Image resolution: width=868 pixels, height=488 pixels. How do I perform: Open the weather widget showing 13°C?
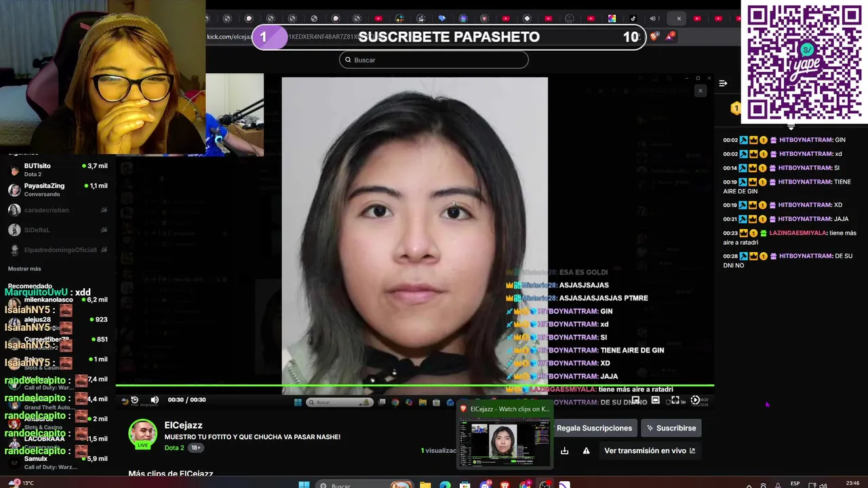(x=20, y=483)
